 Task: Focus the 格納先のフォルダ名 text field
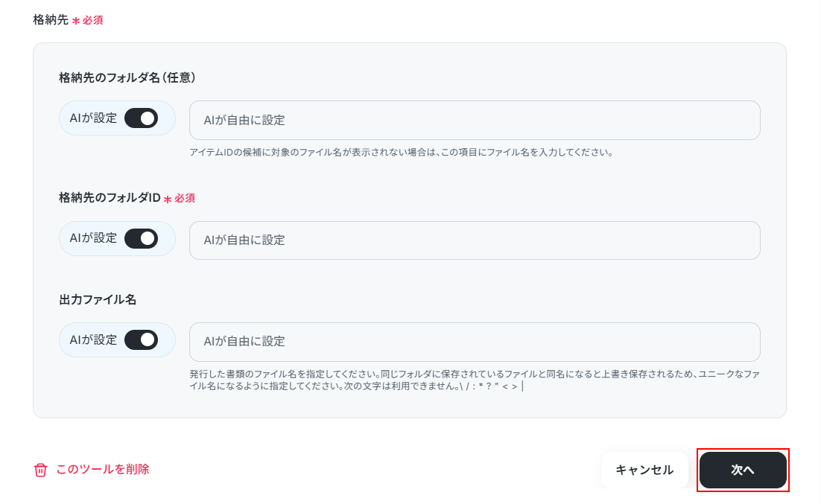click(x=475, y=121)
